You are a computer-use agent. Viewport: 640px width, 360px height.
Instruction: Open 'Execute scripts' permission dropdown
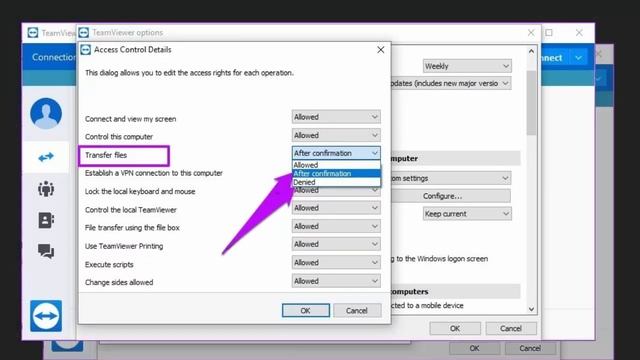(336, 262)
